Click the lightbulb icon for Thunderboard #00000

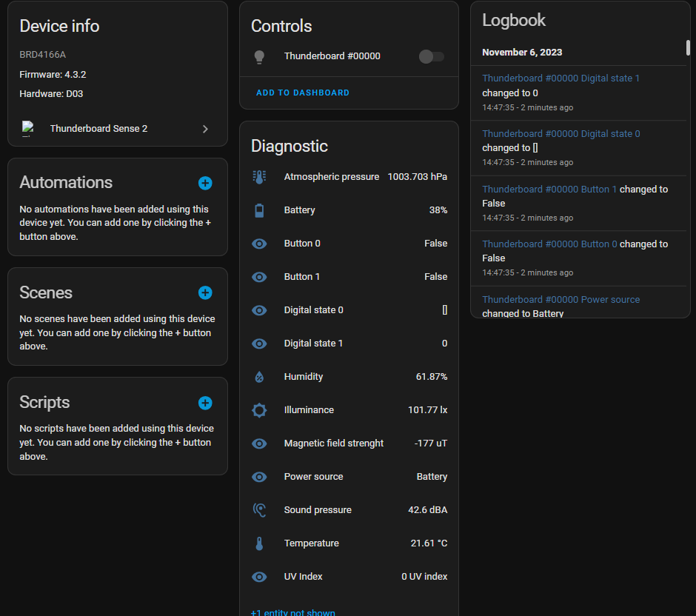[259, 57]
